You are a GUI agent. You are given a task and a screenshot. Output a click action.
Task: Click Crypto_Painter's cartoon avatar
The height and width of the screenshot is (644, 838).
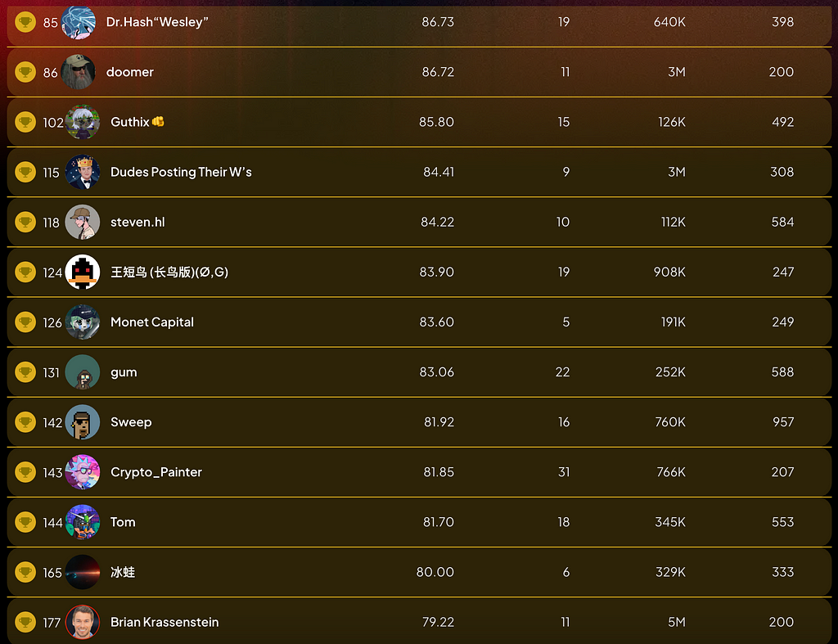click(x=83, y=472)
